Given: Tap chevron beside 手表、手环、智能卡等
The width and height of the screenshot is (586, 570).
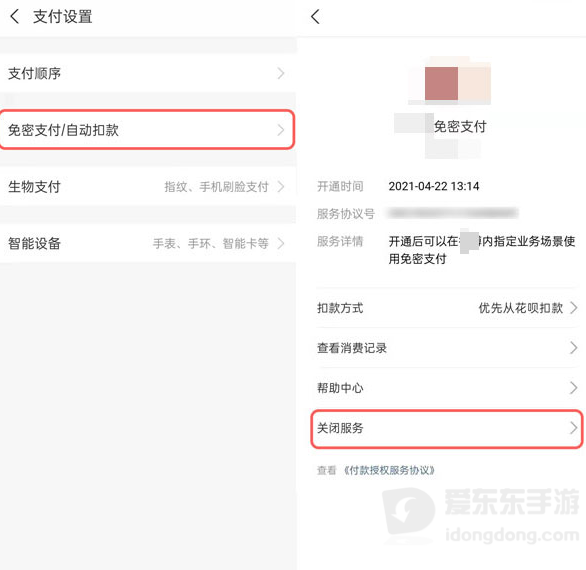Looking at the screenshot, I should (281, 243).
